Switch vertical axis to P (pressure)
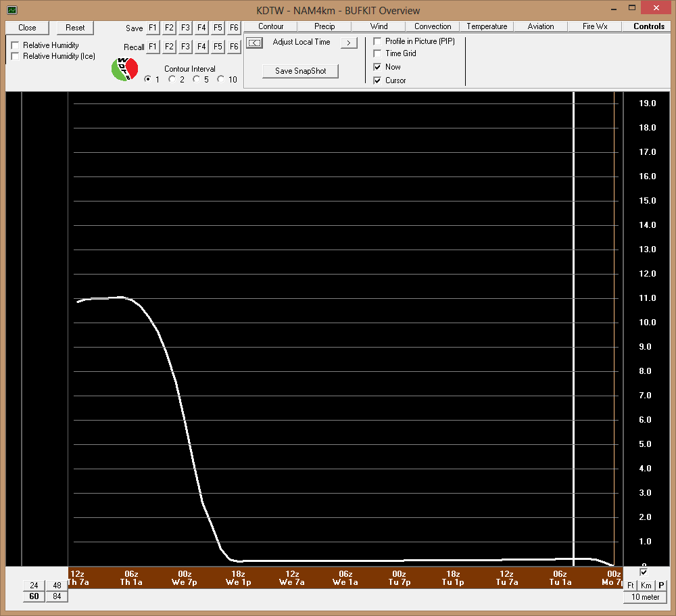The width and height of the screenshot is (676, 616). [661, 586]
